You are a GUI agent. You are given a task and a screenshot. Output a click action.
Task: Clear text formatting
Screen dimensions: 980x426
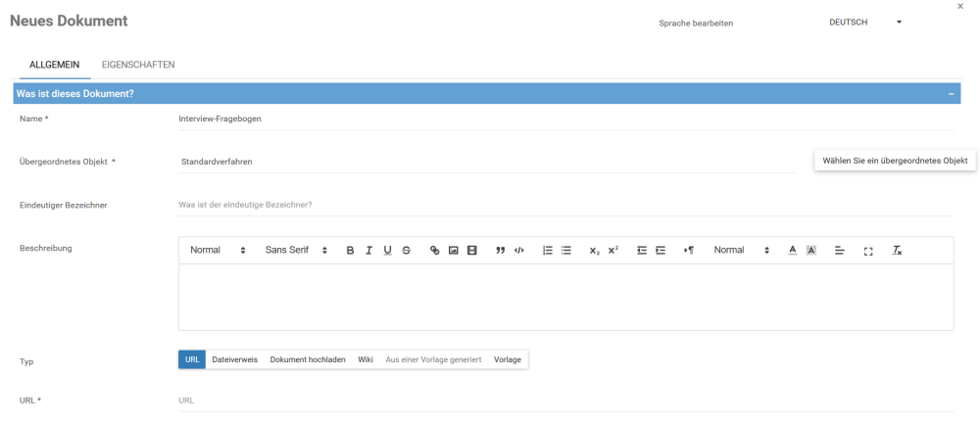897,251
